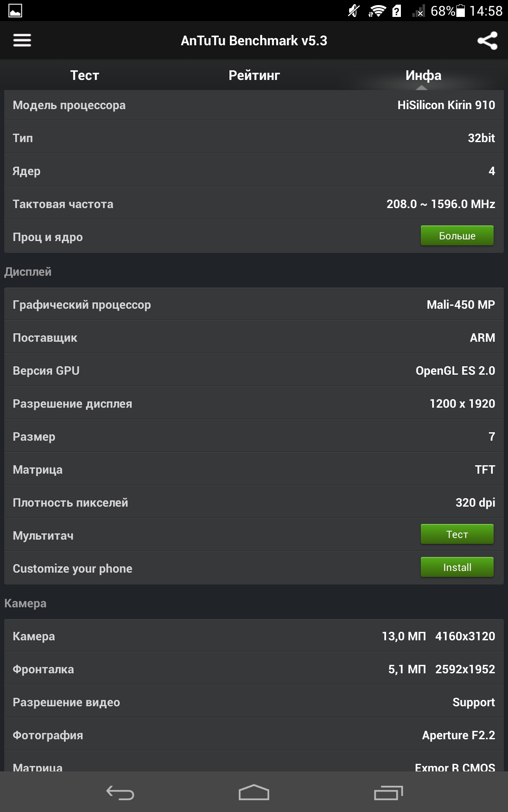Tap the share icon
This screenshot has width=508, height=812.
(x=487, y=41)
